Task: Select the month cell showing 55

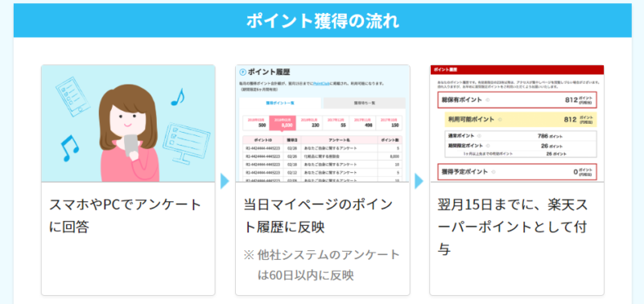Action: [336, 123]
